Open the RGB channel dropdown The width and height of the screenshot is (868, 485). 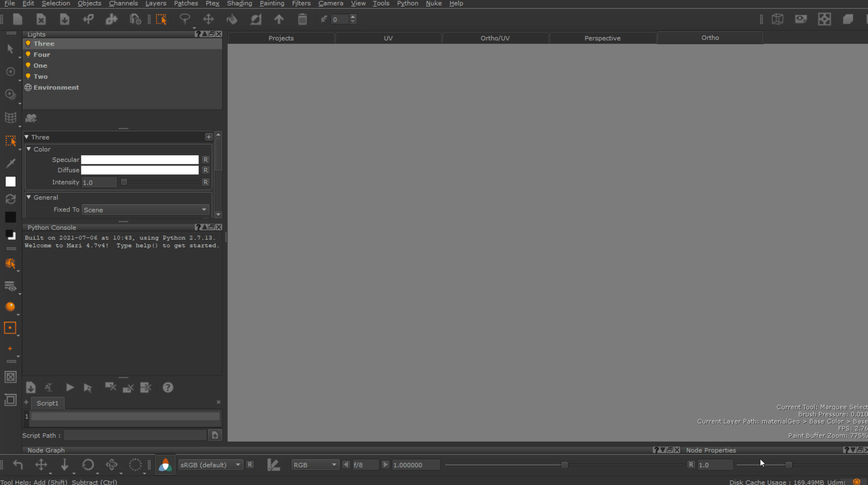tap(315, 465)
